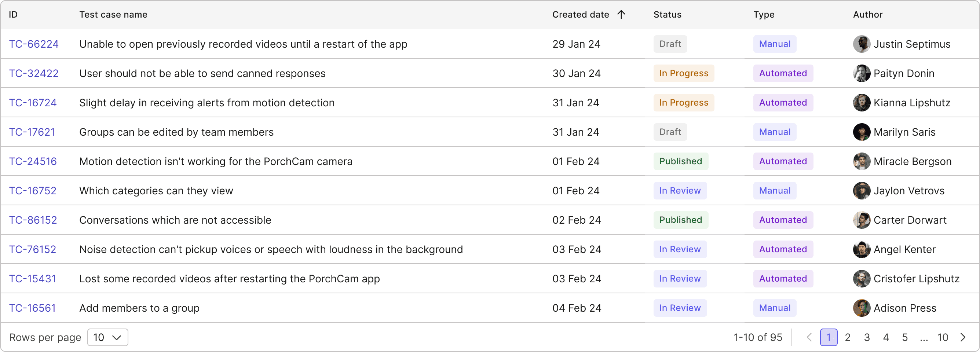Click the Created date sort arrow icon
980x352 pixels.
point(621,14)
